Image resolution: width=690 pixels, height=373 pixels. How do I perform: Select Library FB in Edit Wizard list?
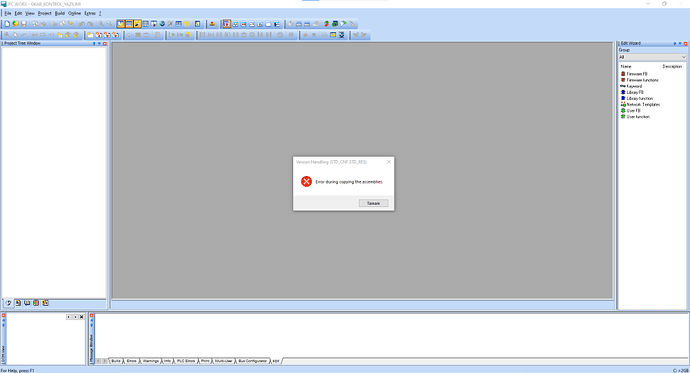point(632,92)
